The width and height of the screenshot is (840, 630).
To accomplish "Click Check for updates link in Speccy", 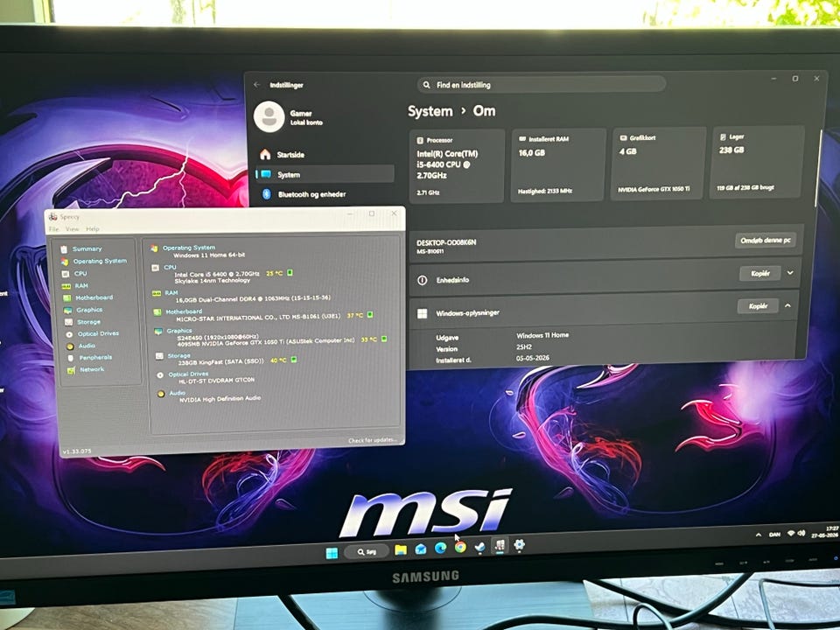I will (373, 440).
